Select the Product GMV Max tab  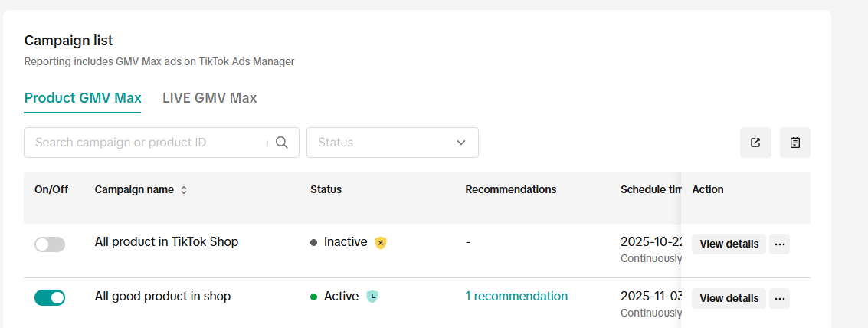click(x=83, y=98)
